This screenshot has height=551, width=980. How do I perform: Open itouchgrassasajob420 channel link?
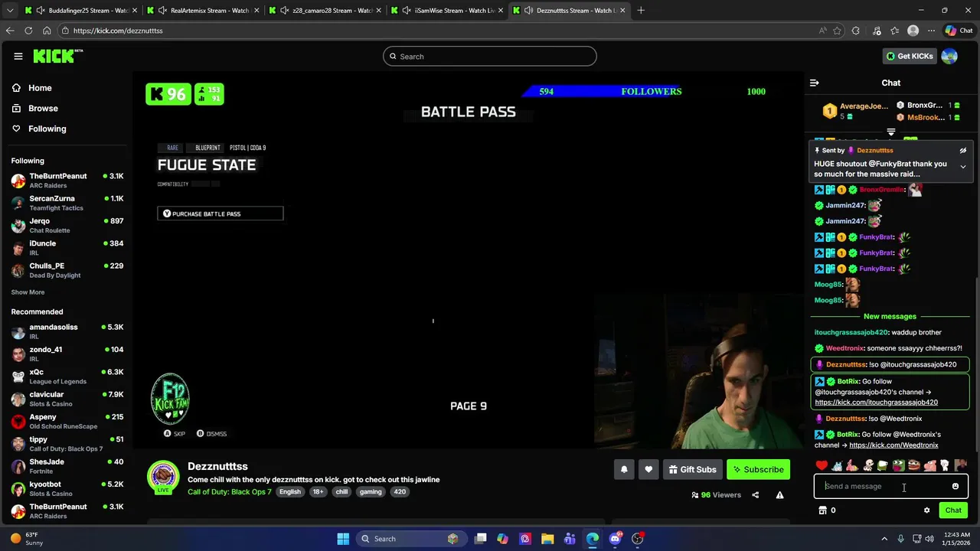click(x=876, y=403)
